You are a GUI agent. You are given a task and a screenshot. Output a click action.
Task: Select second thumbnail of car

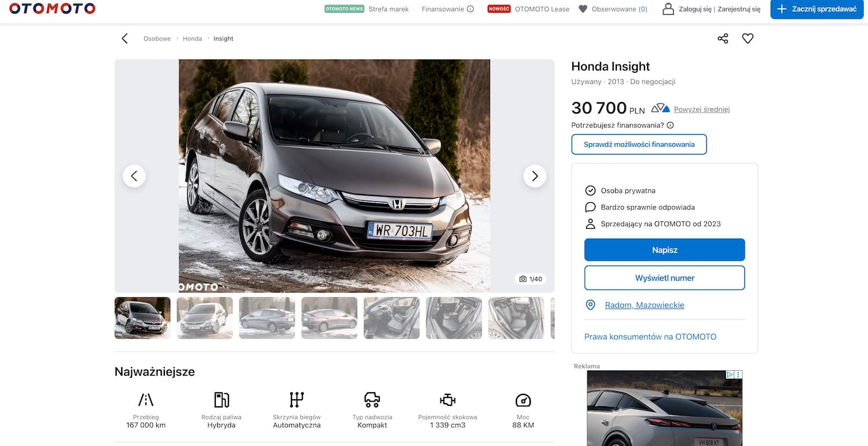click(205, 318)
